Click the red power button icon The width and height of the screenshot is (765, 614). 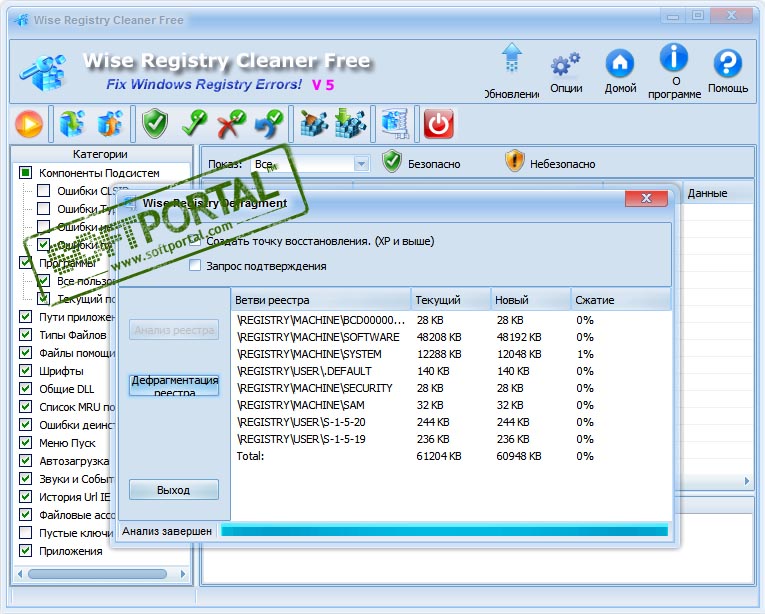[438, 123]
